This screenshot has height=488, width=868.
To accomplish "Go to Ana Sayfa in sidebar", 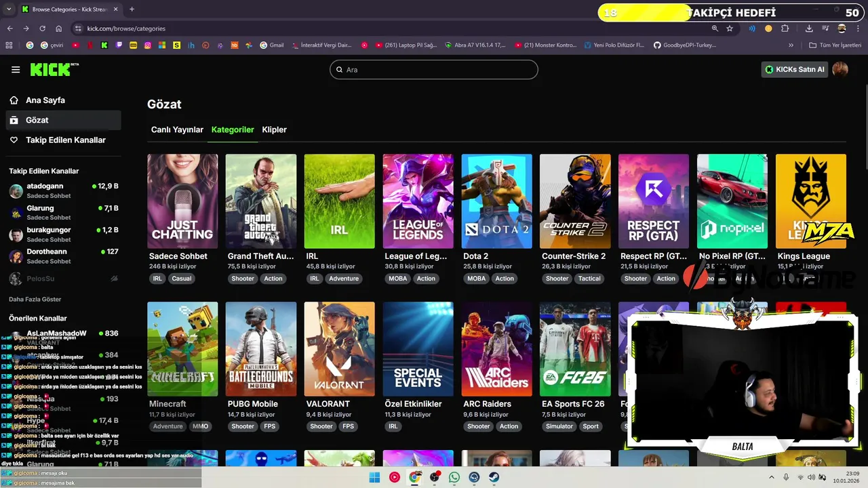I will (64, 100).
